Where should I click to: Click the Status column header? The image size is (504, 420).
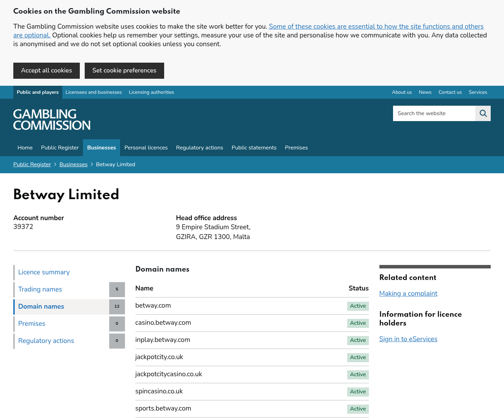pos(358,288)
